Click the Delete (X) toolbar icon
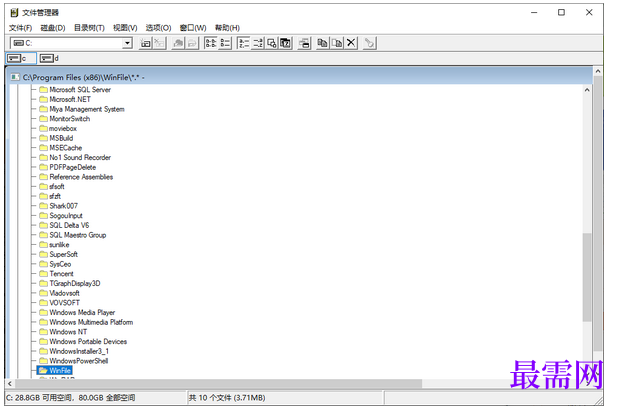 (x=351, y=43)
